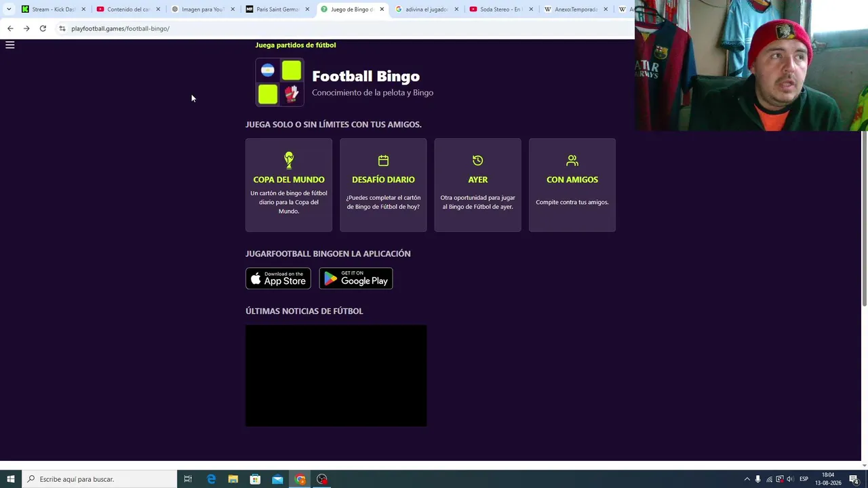Screen dimensions: 868x488
Task: Launch Microsoft Edge from the taskbar
Action: coord(211,479)
